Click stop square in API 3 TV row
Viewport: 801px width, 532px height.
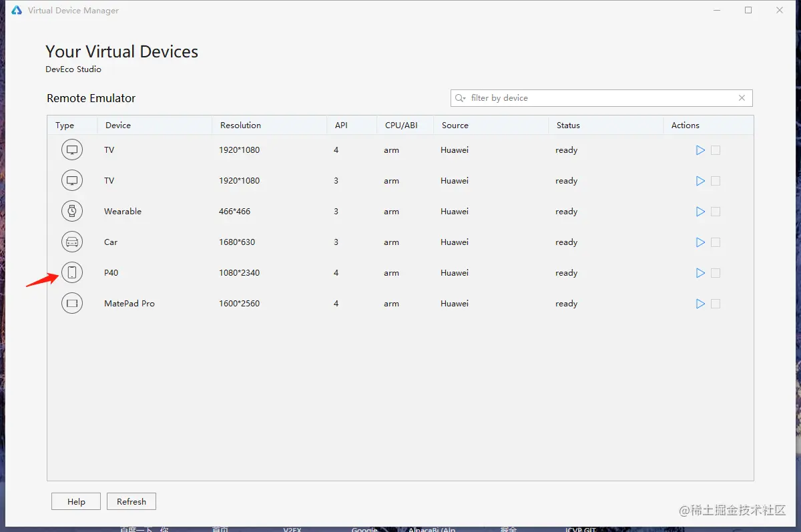coord(716,181)
